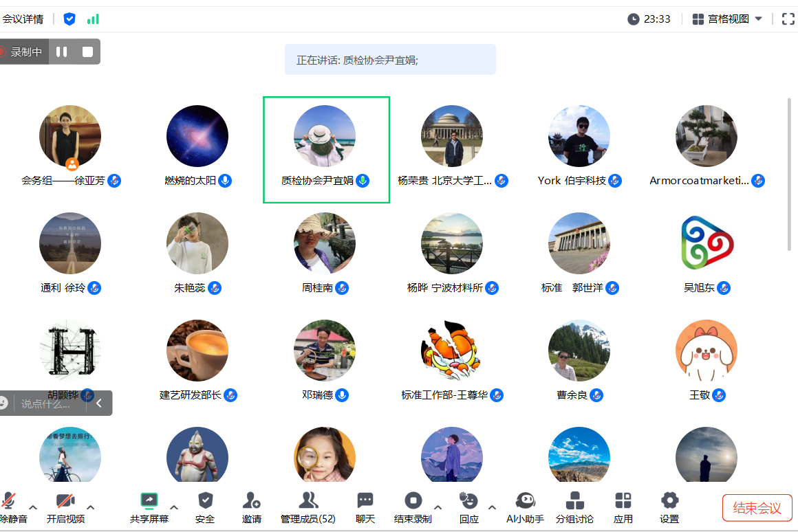Viewport: 798px width, 532px height.
Task: Click the red 结束会议 button
Action: pyautogui.click(x=757, y=506)
